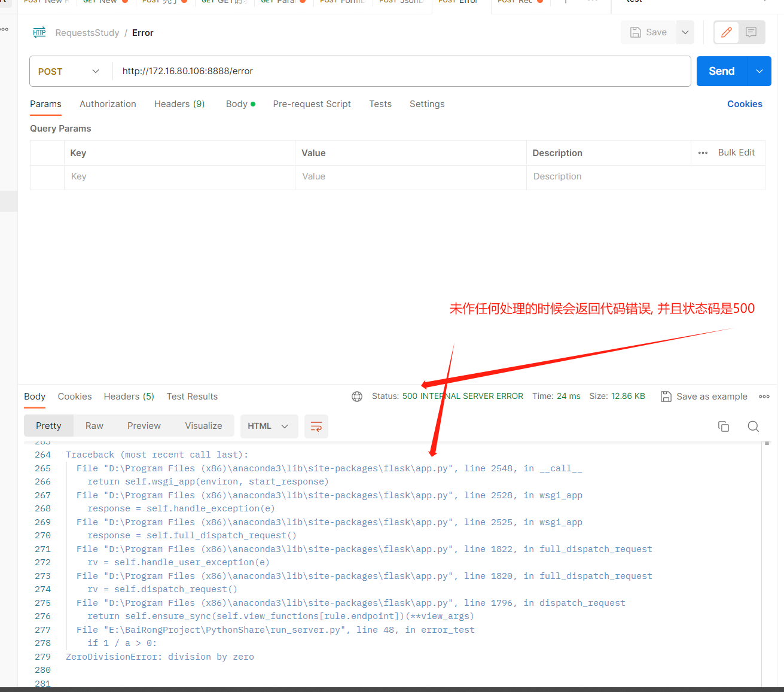Click the beautify response icon beside HTML dropdown
The width and height of the screenshot is (784, 692).
[316, 426]
